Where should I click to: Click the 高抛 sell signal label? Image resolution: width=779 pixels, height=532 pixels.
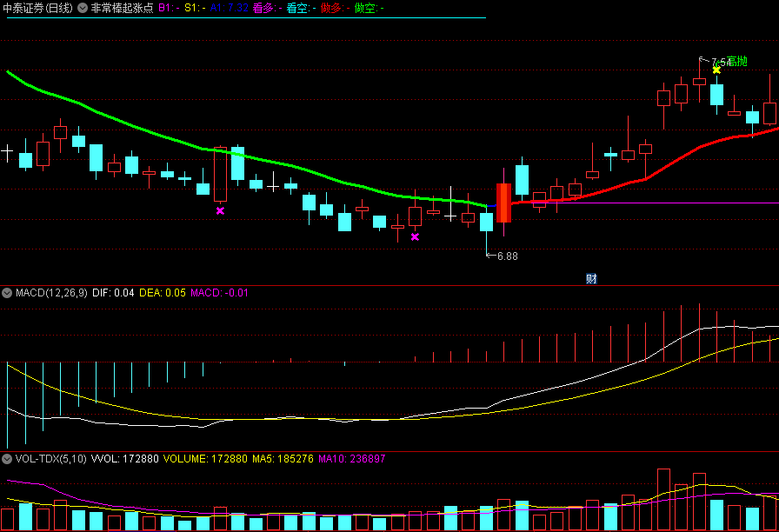coord(736,62)
